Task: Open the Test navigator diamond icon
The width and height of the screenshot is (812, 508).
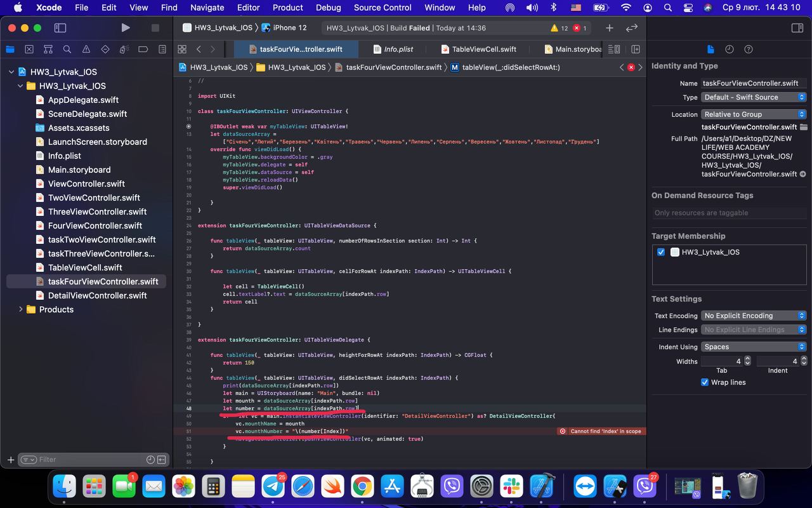Action: (x=105, y=50)
